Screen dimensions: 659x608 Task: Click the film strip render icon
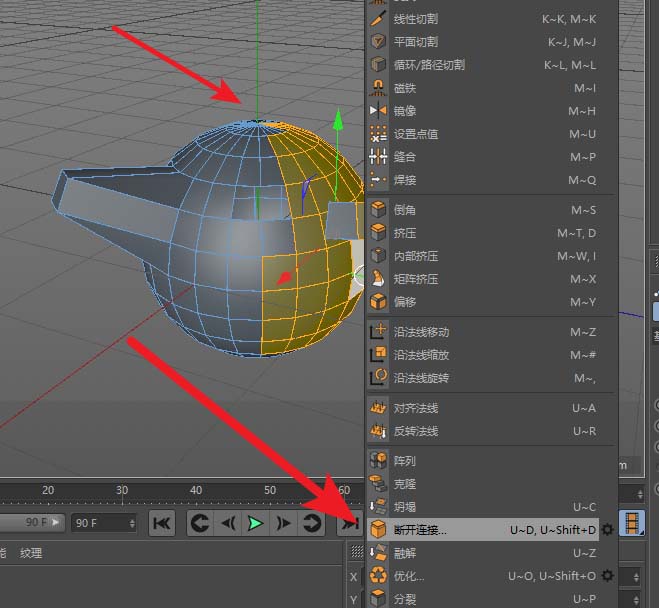pyautogui.click(x=633, y=522)
